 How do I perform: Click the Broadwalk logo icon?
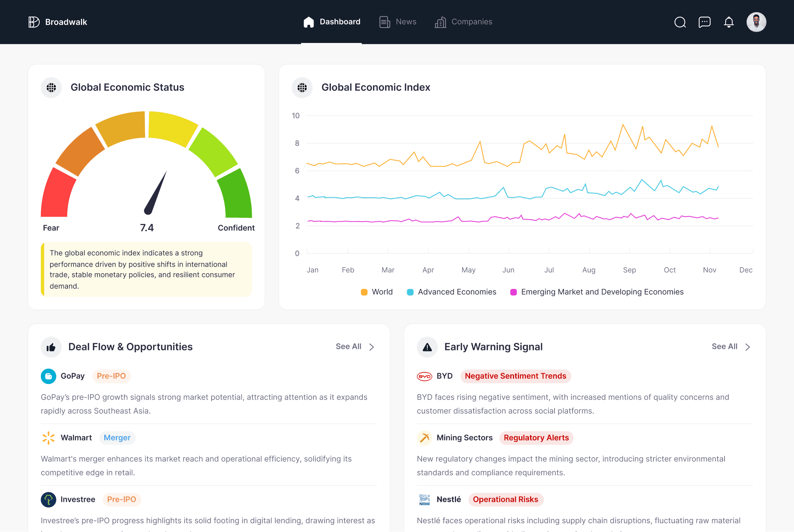[x=34, y=22]
